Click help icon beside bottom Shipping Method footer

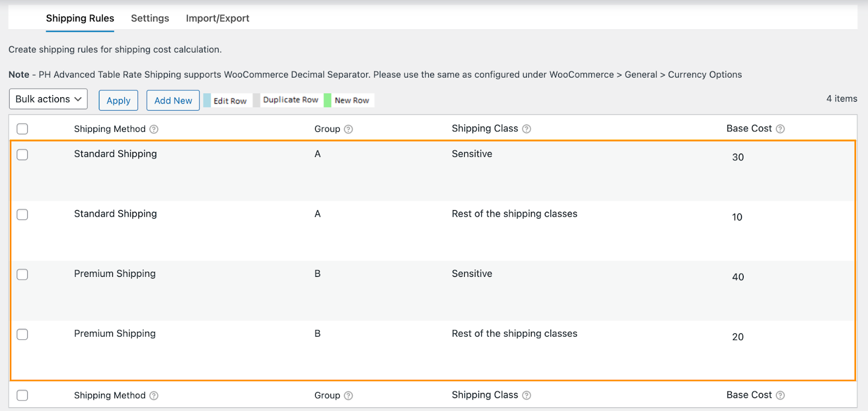(154, 396)
